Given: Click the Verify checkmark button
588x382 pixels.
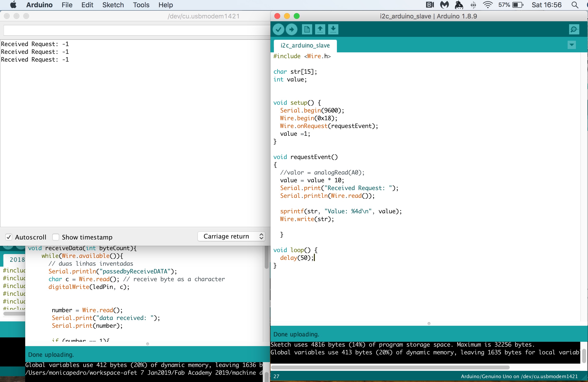Looking at the screenshot, I should point(278,29).
